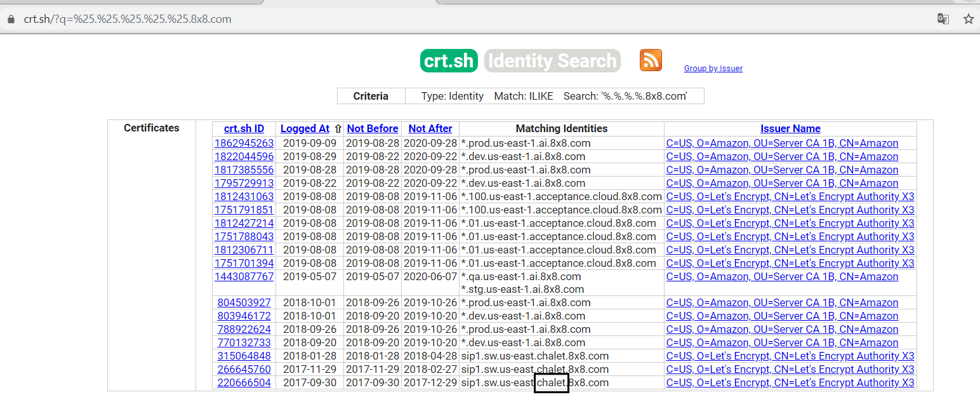The width and height of the screenshot is (980, 411).
Task: Open Let's Encrypt issuer for 315064848 row
Action: [x=790, y=356]
